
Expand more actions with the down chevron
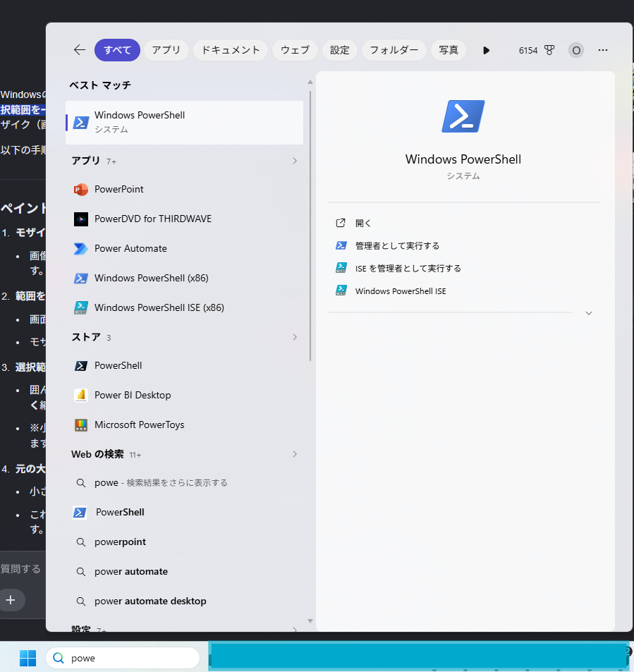[x=589, y=313]
